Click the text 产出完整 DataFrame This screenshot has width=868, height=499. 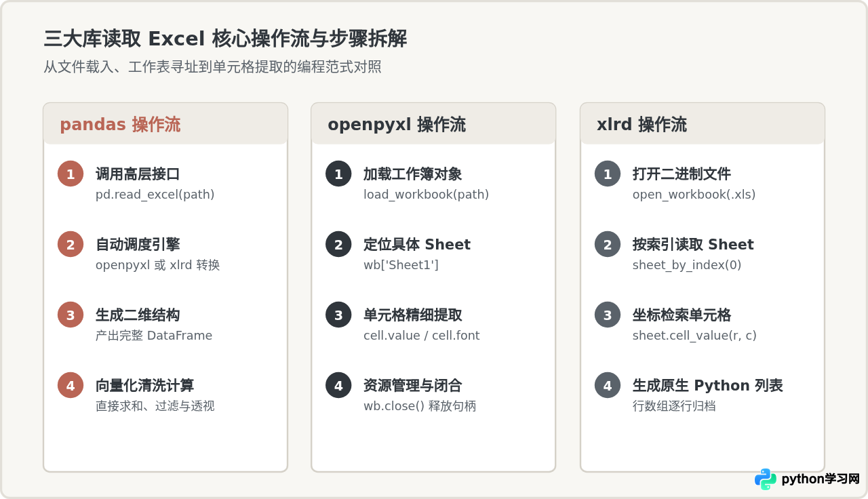(x=154, y=336)
